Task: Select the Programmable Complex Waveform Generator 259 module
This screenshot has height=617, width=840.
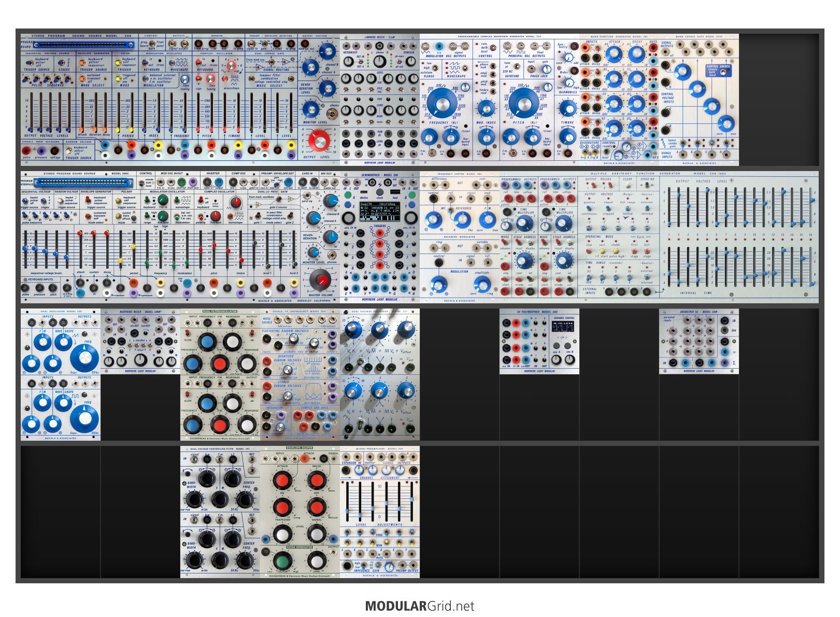Action: 500,100
